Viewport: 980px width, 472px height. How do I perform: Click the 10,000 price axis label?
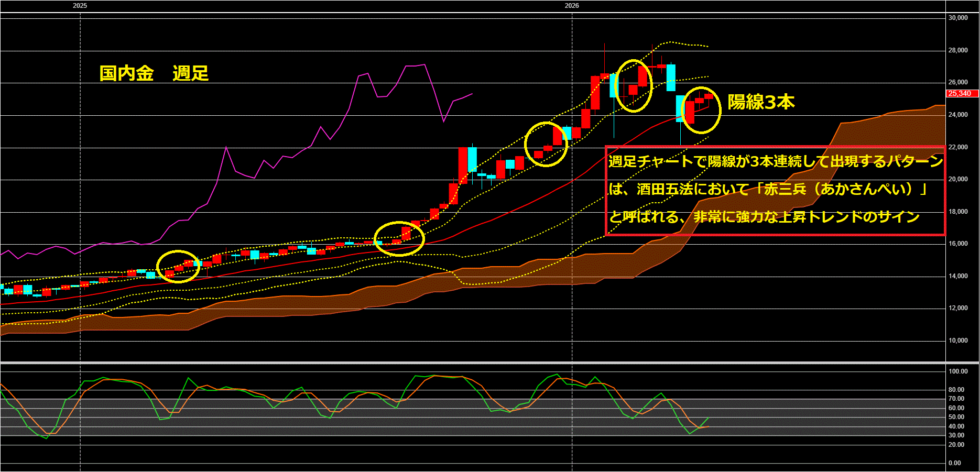(957, 341)
